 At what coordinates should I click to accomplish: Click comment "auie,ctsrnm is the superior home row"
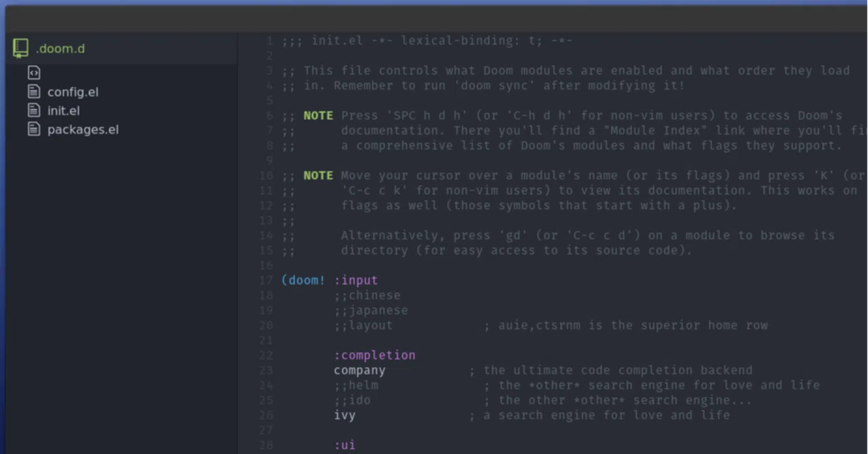(x=633, y=325)
